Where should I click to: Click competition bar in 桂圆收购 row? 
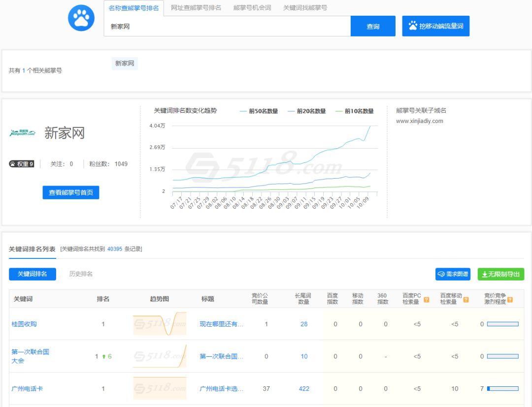click(x=503, y=324)
